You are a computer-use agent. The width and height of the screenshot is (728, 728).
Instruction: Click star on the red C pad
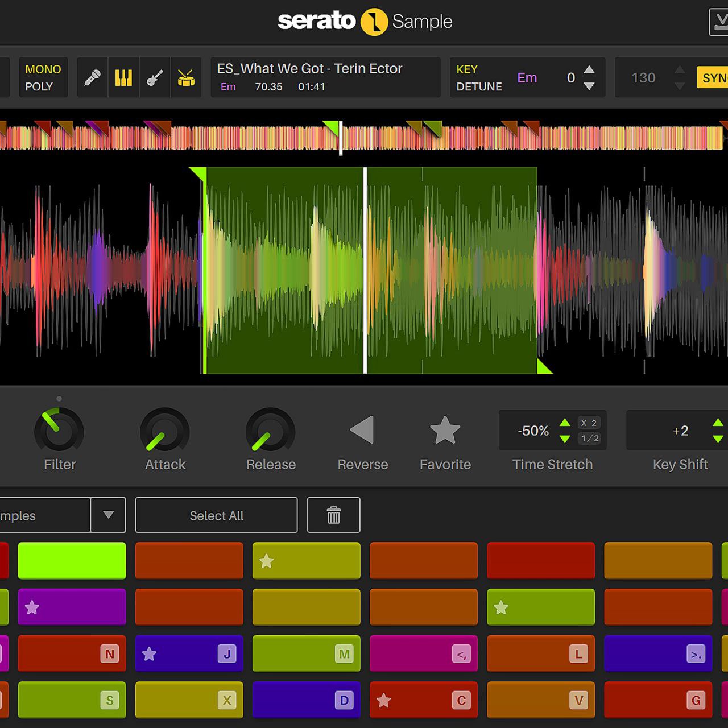click(x=383, y=700)
